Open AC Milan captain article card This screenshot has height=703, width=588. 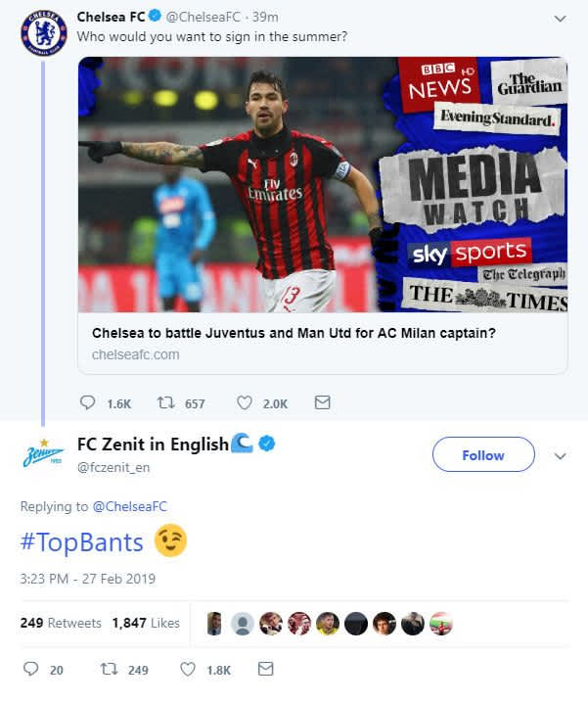[323, 215]
